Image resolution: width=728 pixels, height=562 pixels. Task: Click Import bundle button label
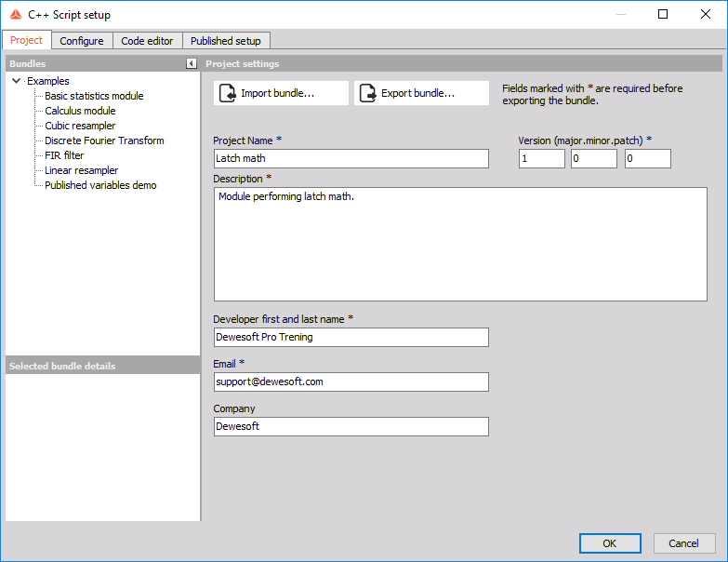point(278,93)
